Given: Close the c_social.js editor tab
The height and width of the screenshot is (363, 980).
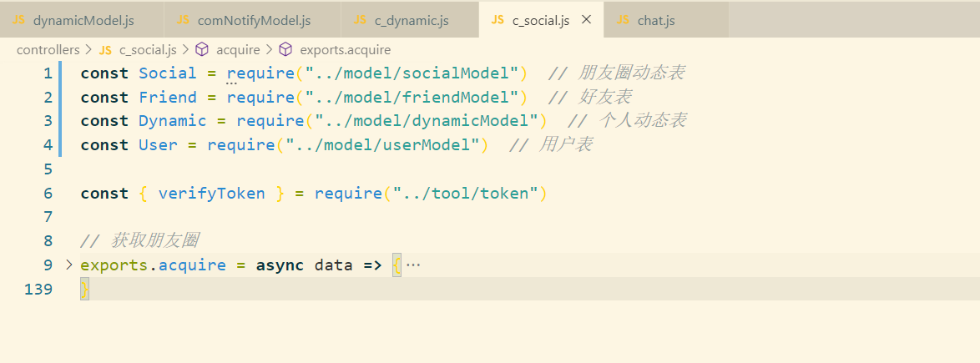Looking at the screenshot, I should tap(586, 20).
